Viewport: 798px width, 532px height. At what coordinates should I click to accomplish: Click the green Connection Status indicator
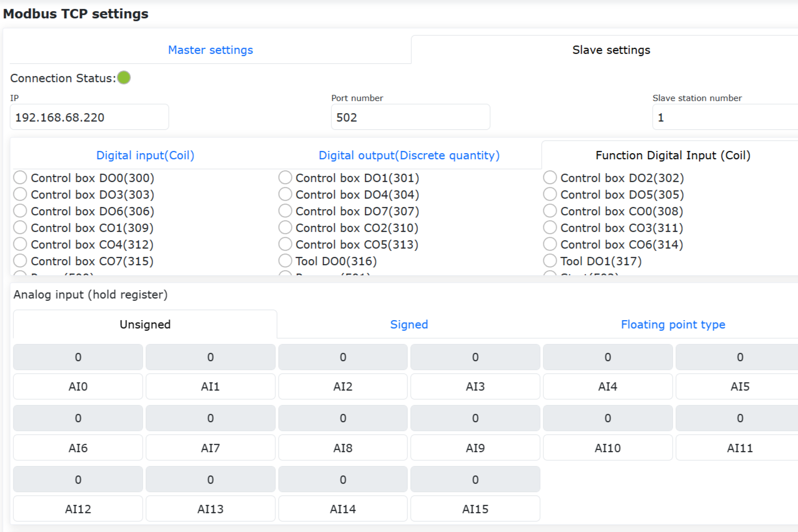[124, 78]
